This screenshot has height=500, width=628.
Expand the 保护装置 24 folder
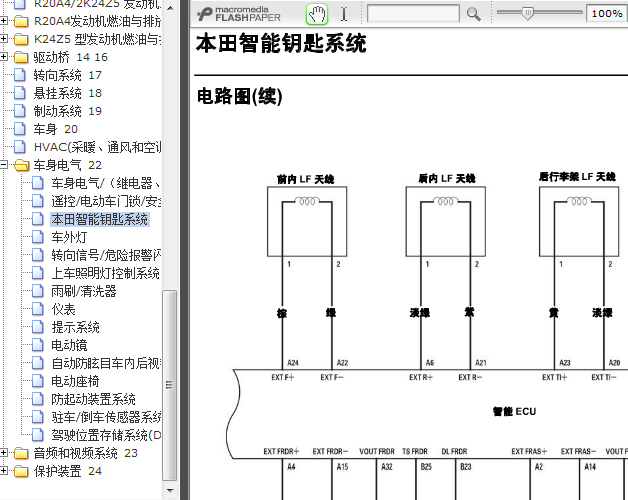pos(4,471)
